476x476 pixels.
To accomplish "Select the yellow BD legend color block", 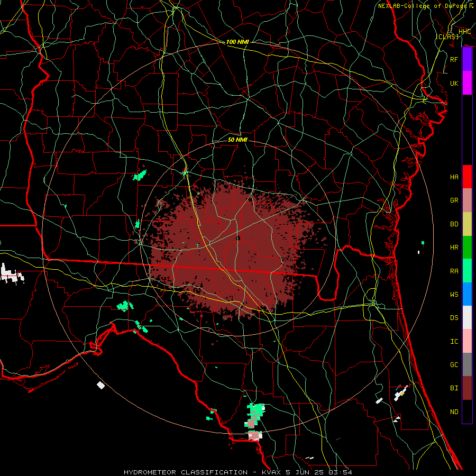I will 467,224.
